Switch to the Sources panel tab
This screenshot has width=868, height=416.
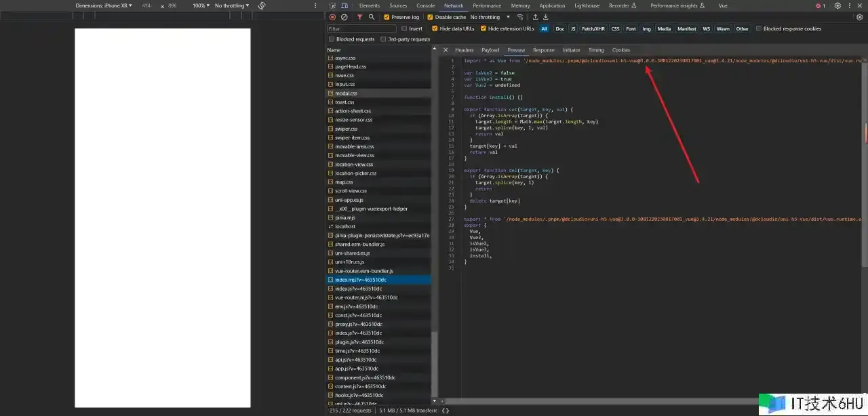398,5
